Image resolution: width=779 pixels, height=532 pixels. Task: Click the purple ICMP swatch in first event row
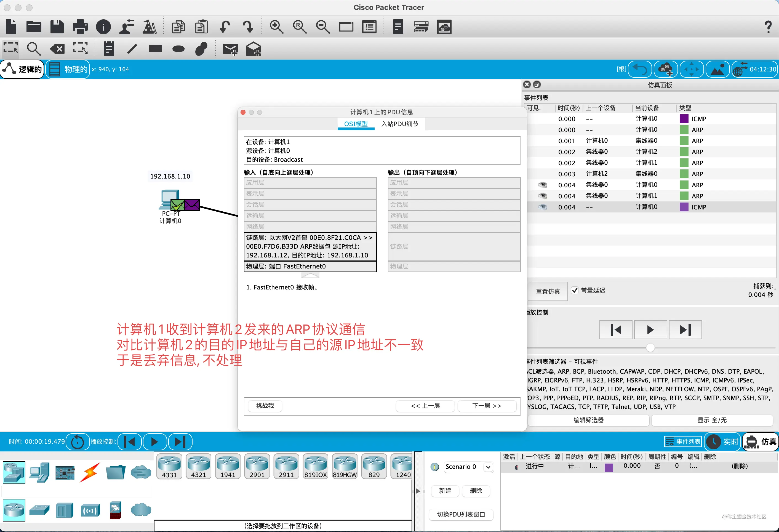tap(684, 119)
